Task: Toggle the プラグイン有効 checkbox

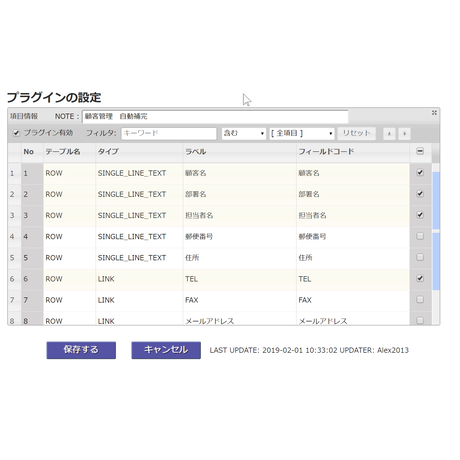Action: pyautogui.click(x=16, y=133)
